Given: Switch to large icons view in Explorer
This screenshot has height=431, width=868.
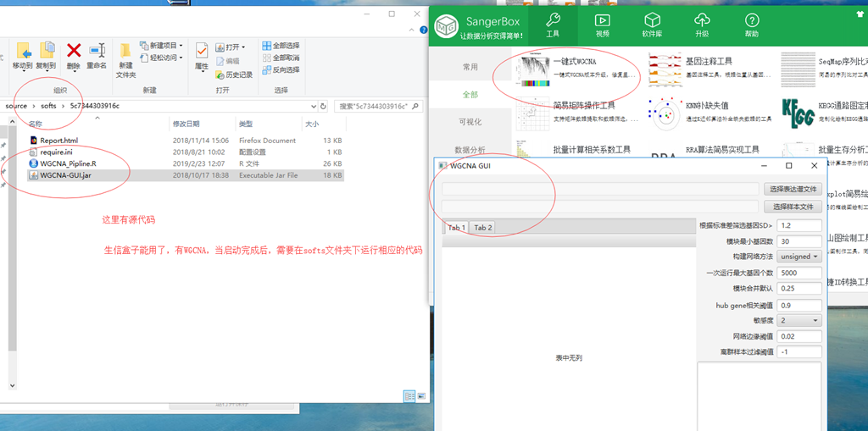Looking at the screenshot, I should coord(421,396).
